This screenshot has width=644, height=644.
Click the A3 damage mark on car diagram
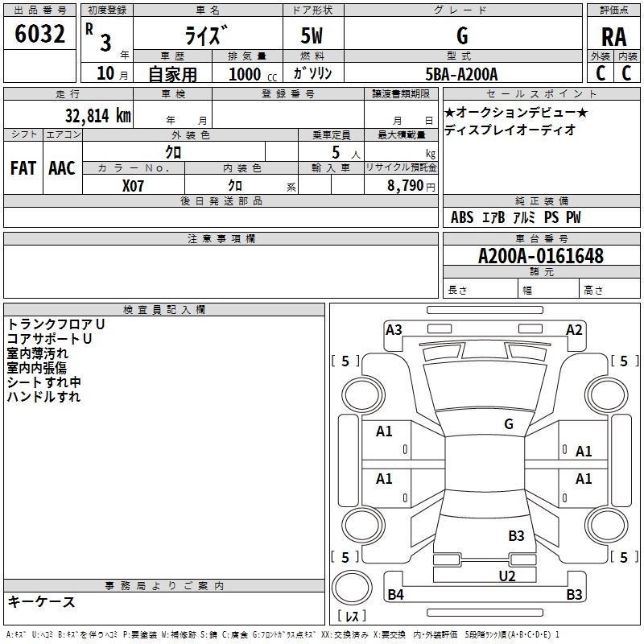pos(394,329)
